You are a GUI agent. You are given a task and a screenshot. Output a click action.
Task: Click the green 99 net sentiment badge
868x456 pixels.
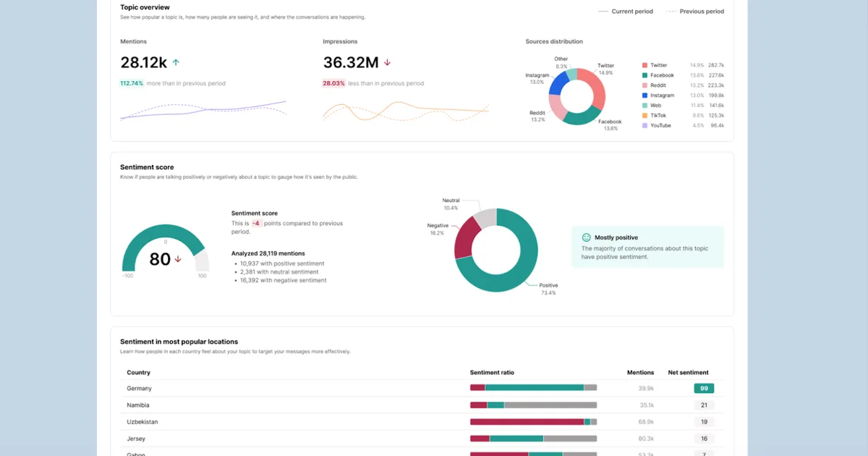pos(704,389)
